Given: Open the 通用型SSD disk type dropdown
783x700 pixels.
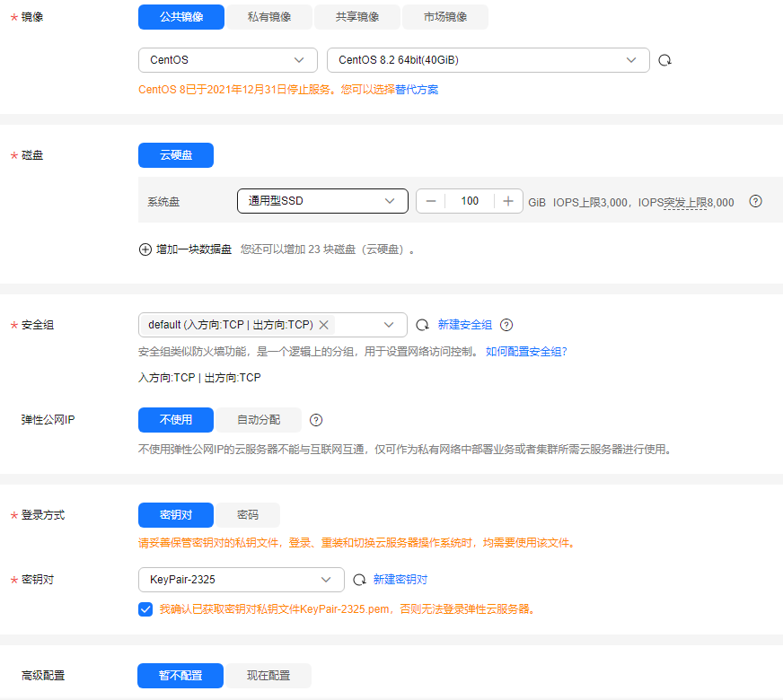Looking at the screenshot, I should pyautogui.click(x=322, y=201).
